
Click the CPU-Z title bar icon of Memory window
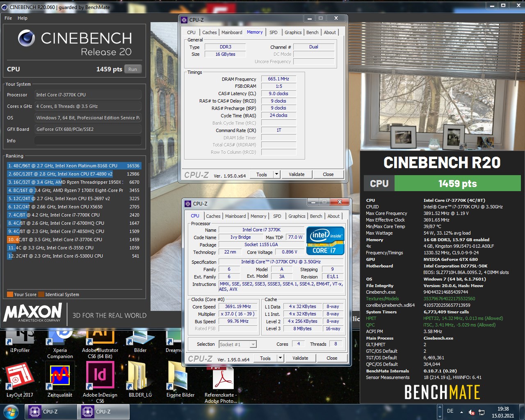(185, 20)
